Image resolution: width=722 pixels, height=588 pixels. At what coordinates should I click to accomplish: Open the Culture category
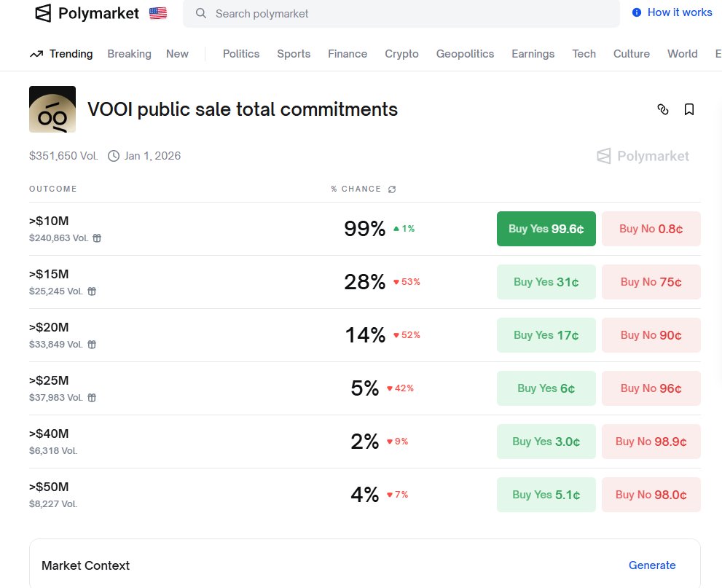631,54
